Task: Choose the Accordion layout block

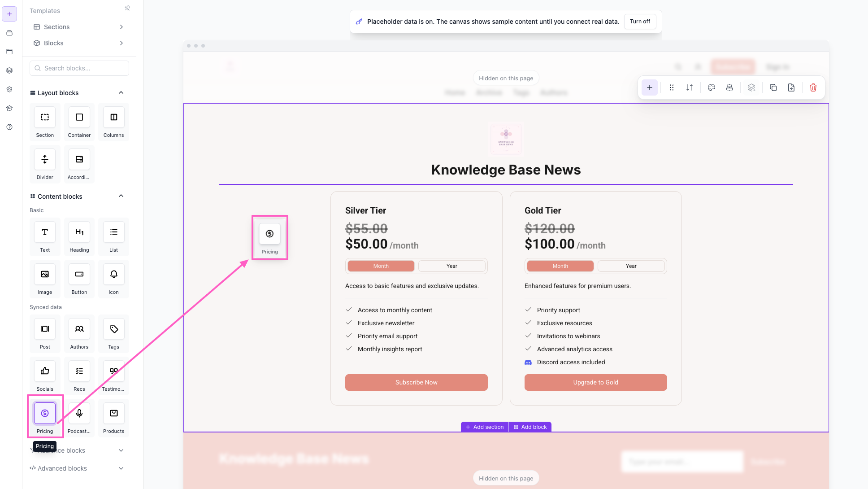Action: click(x=79, y=159)
